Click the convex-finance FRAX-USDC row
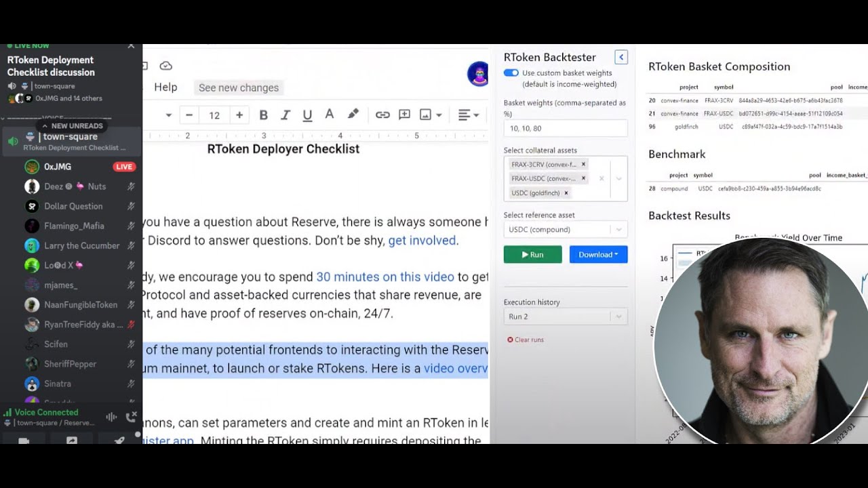This screenshot has width=868, height=488. pos(757,113)
